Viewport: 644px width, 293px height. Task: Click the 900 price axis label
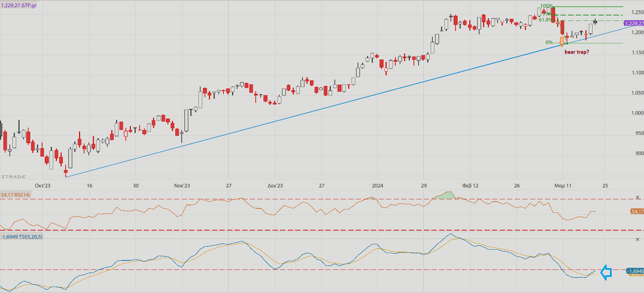coord(640,153)
